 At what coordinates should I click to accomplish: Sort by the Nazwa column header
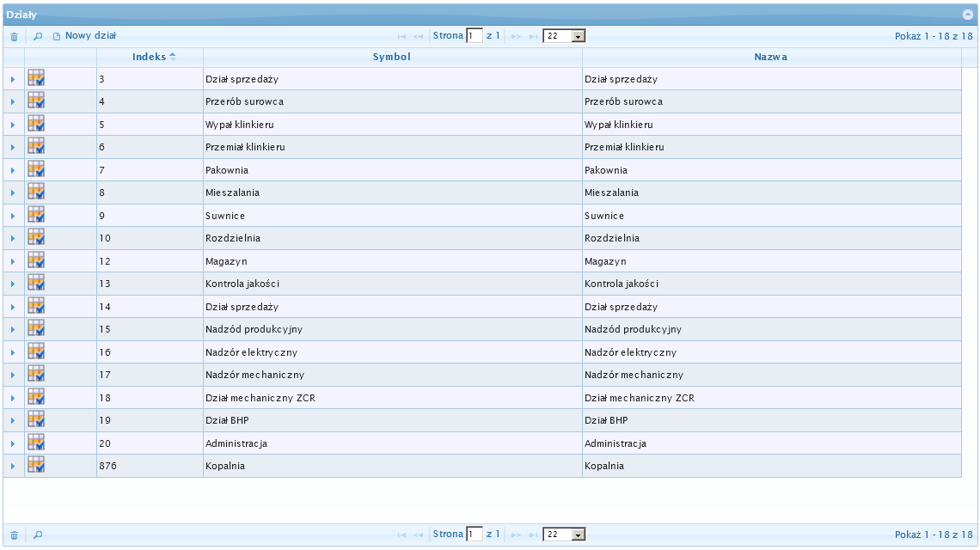tap(771, 57)
